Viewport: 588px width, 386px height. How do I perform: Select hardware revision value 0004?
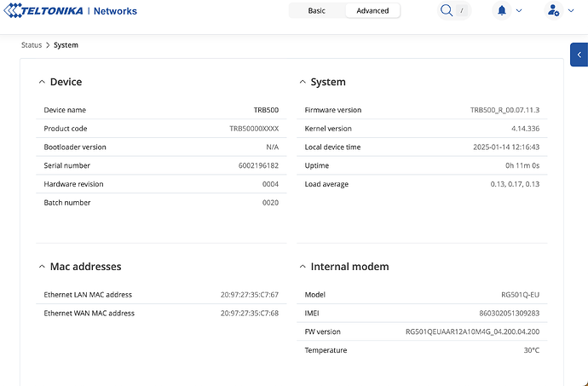pos(270,184)
